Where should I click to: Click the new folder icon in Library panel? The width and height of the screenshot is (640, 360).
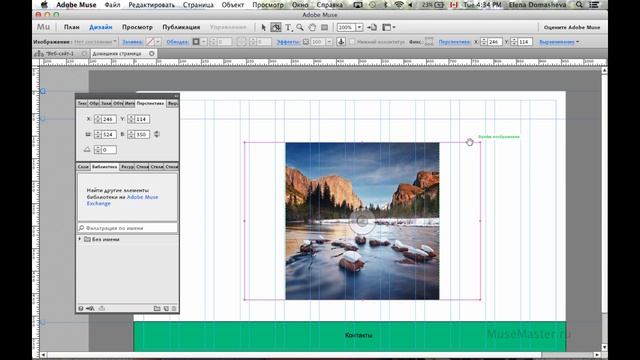pos(157,309)
